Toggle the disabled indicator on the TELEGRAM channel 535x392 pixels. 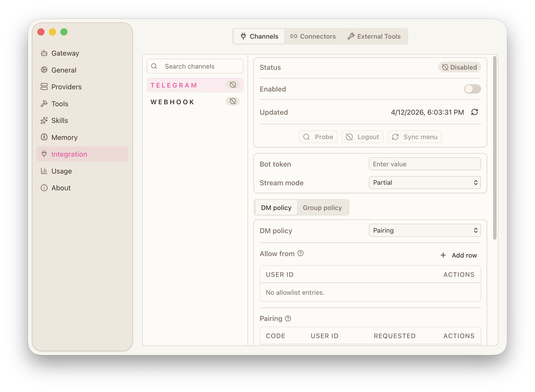(233, 85)
